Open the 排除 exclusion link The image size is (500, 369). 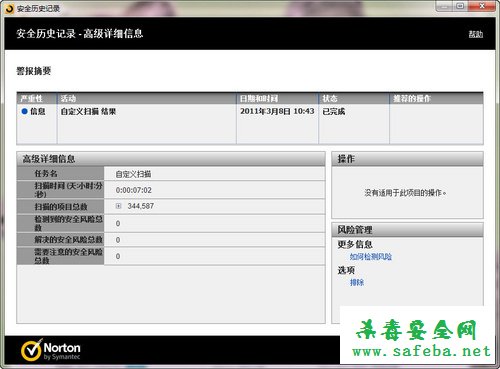357,283
